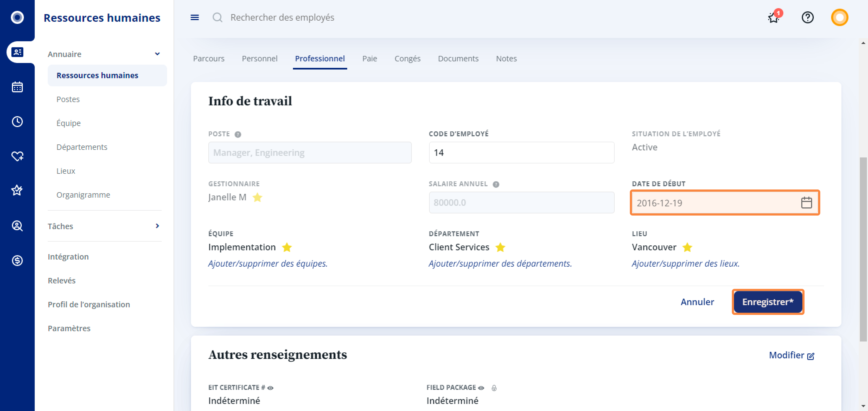This screenshot has height=411, width=868.
Task: Open Départements in the sidebar
Action: pyautogui.click(x=82, y=147)
